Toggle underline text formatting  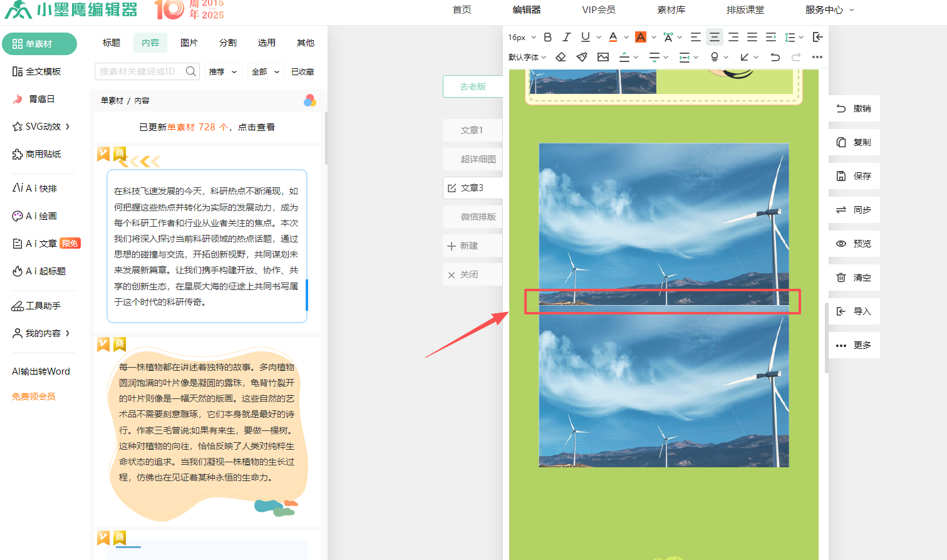[585, 37]
